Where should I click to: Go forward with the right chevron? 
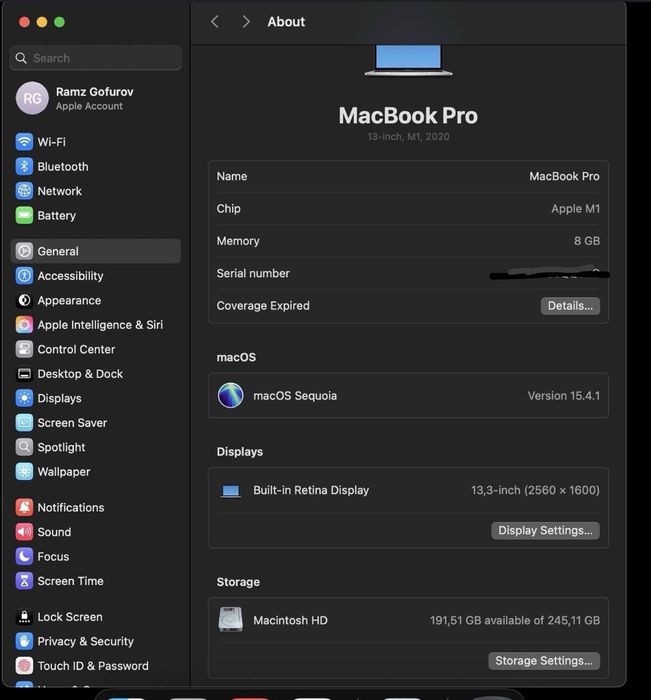[245, 21]
